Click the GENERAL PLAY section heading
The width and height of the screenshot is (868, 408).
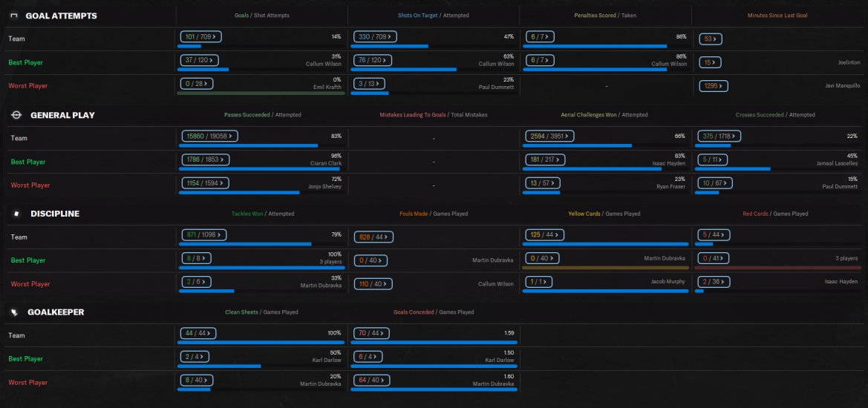point(62,115)
